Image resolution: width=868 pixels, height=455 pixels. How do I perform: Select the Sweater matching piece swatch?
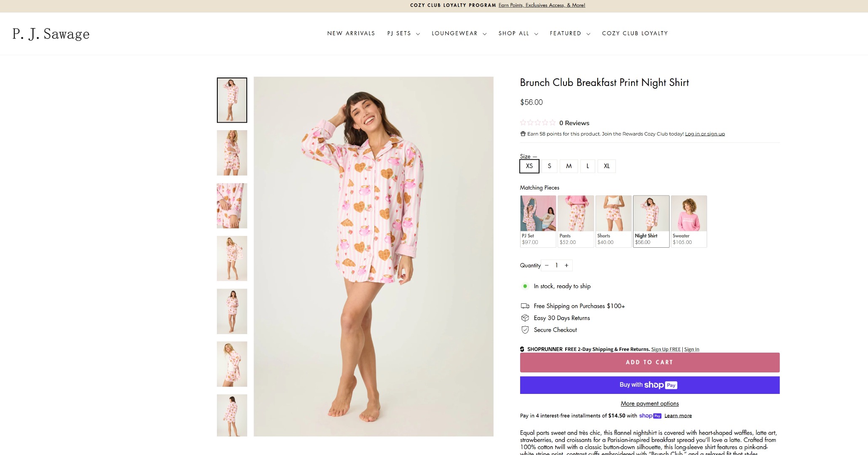pos(689,221)
